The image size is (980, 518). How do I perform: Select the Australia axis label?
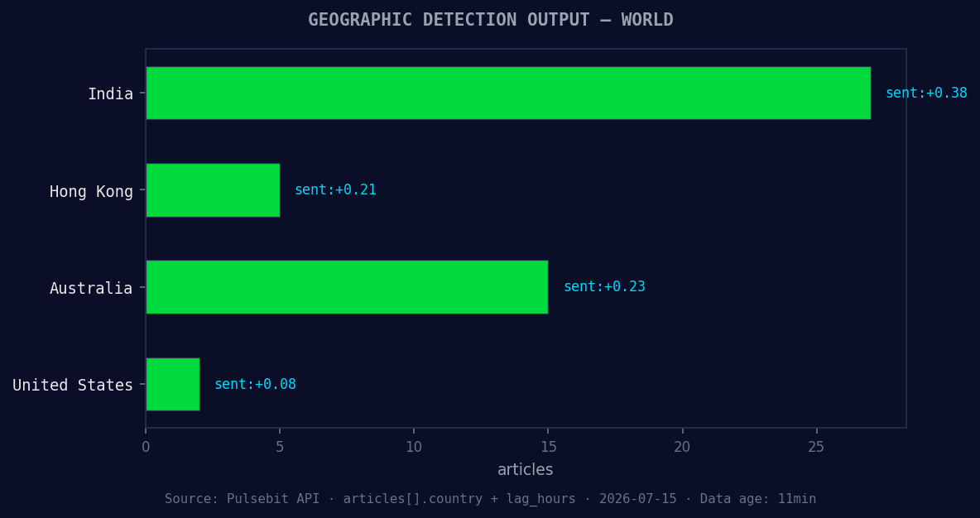91,288
